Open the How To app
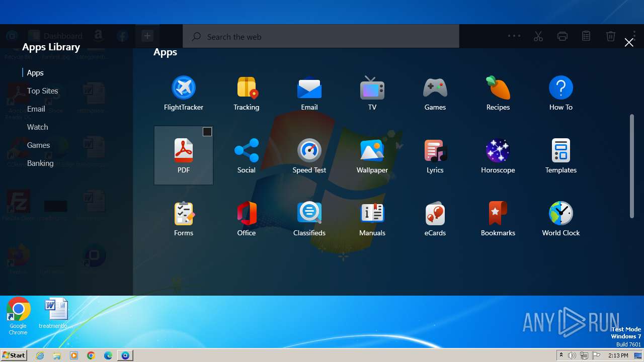644x362 pixels. (561, 93)
